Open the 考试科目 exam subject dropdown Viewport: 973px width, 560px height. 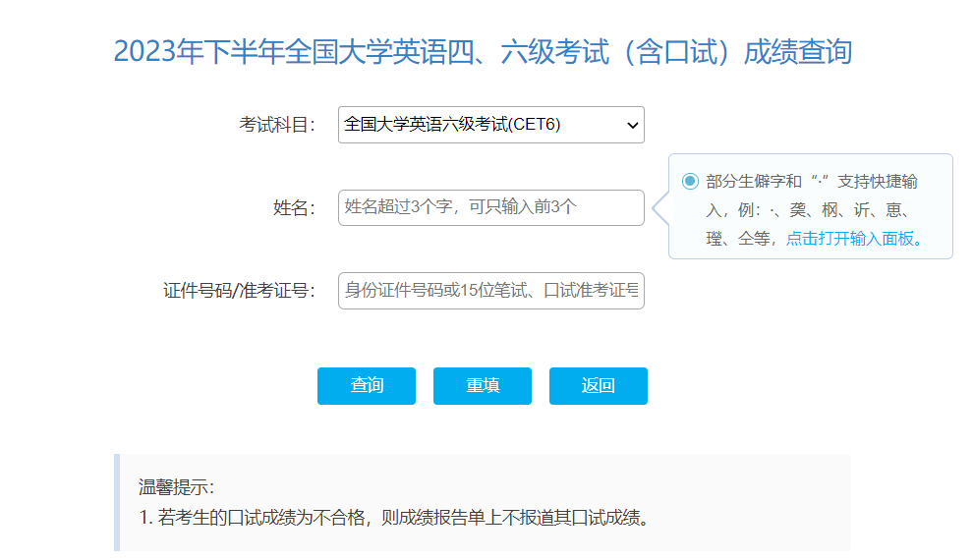pyautogui.click(x=490, y=125)
